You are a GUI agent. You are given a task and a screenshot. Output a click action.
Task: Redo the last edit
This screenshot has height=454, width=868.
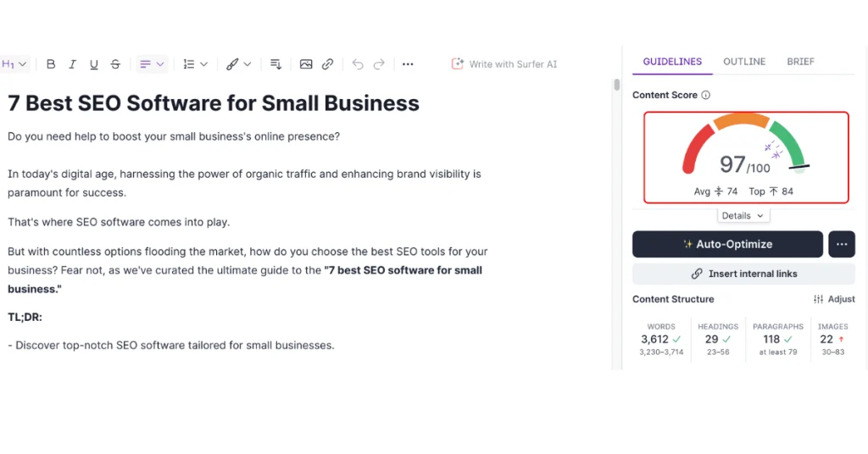(379, 64)
